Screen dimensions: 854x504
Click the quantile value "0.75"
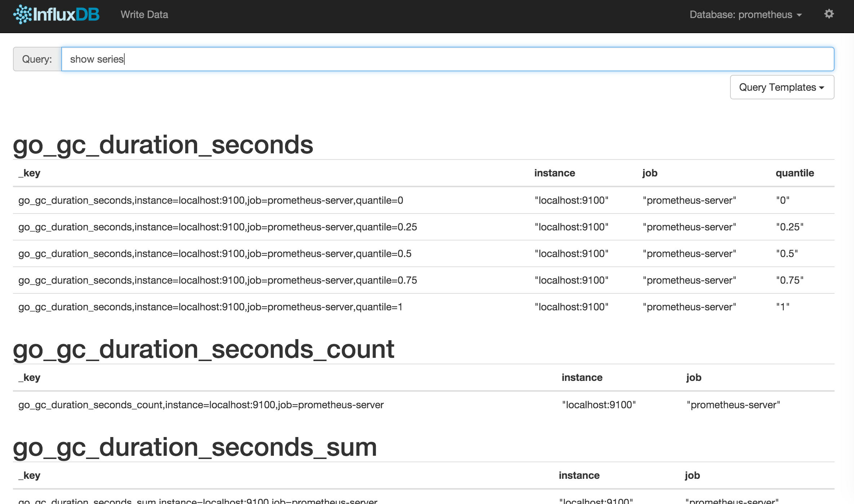click(x=789, y=280)
